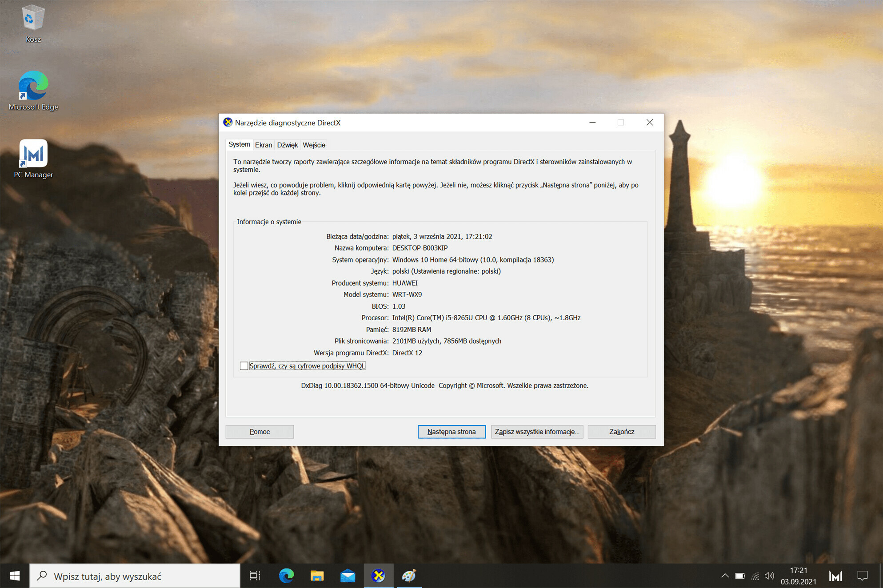Screen dimensions: 883x588
Task: Click the Zakończ button
Action: tap(622, 432)
